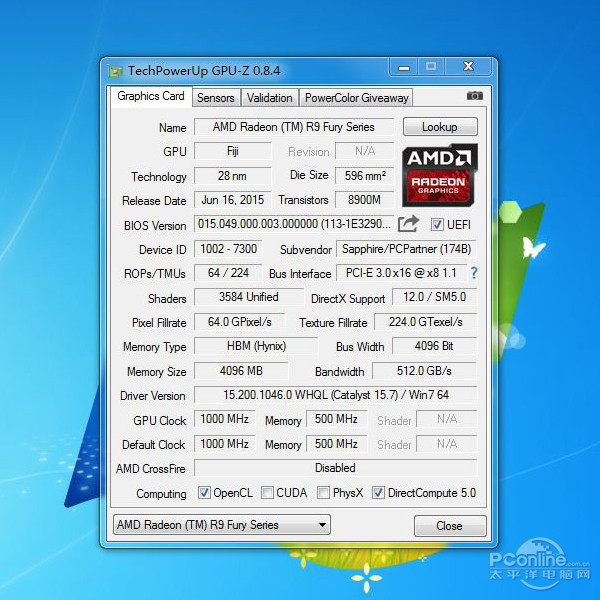The width and height of the screenshot is (600, 600).
Task: Click the Memory Type field HBM (Hynix)
Action: [x=256, y=346]
